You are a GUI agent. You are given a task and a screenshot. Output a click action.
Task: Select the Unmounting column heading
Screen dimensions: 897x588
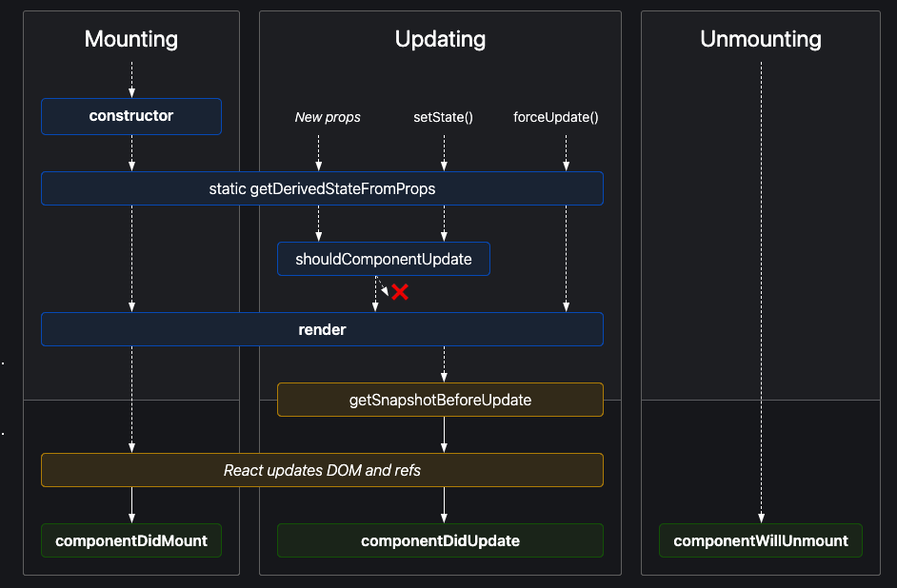coord(761,39)
